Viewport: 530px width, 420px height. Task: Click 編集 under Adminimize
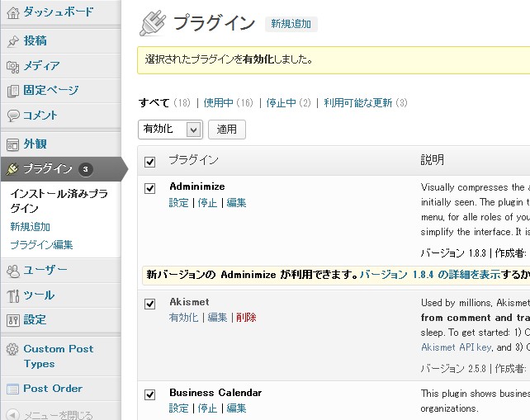pyautogui.click(x=236, y=203)
